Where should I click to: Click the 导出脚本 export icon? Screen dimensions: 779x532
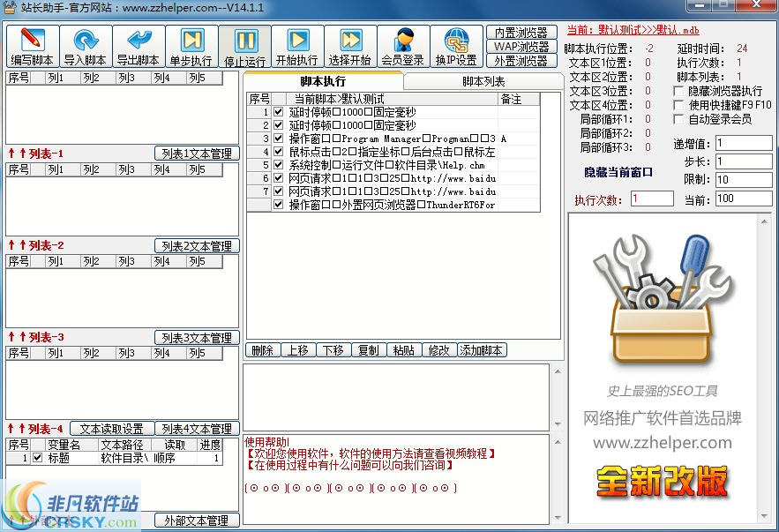[139, 46]
